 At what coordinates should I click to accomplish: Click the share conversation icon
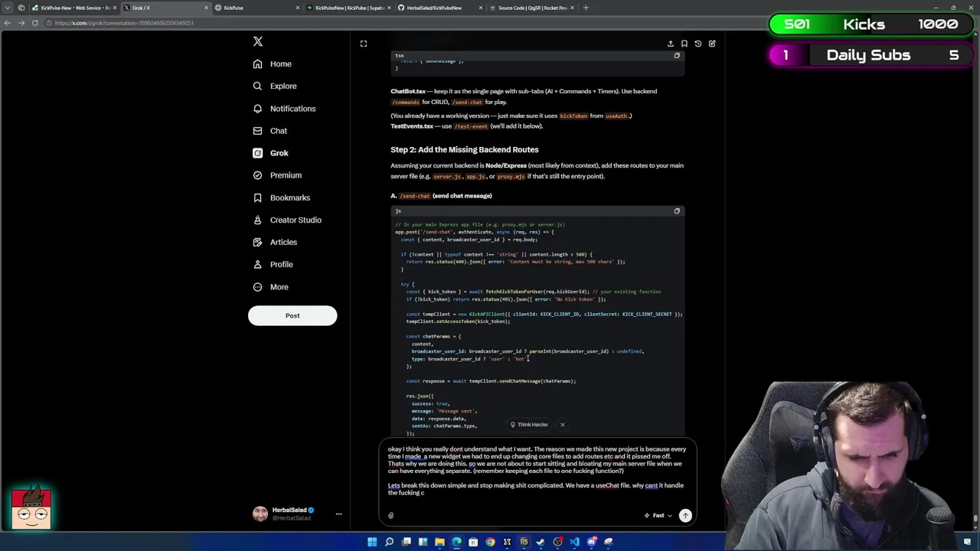tap(670, 44)
